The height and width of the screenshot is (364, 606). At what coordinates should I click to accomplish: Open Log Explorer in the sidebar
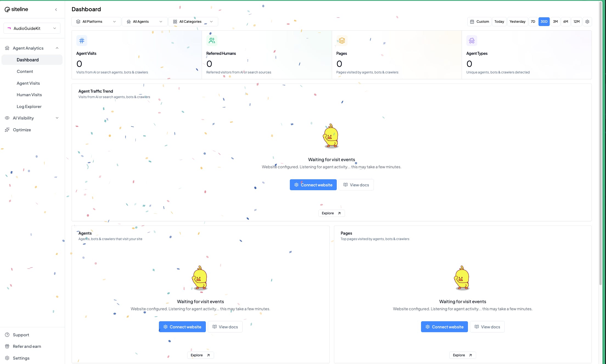point(29,107)
